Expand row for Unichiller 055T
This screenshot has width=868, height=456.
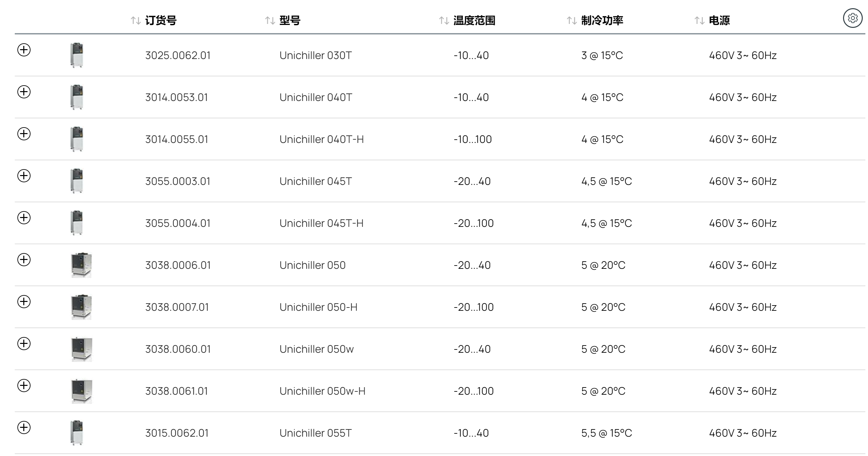click(24, 427)
